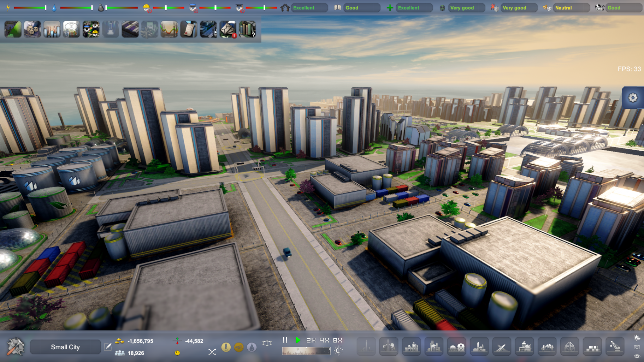Open the solar panels blueprint icon
Viewport: 644px width, 362px height.
point(130,29)
